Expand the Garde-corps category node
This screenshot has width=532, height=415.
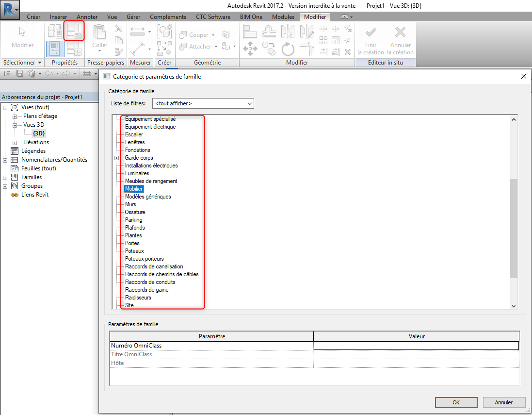(116, 158)
